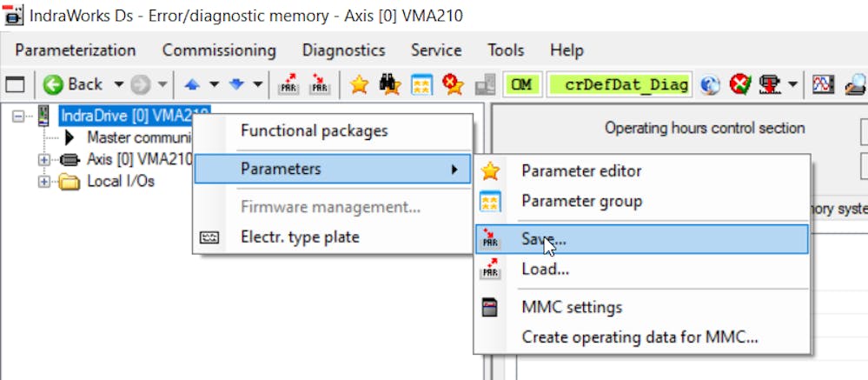Choose Load... in the Parameters submenu
Image resolution: width=868 pixels, height=380 pixels.
[545, 270]
